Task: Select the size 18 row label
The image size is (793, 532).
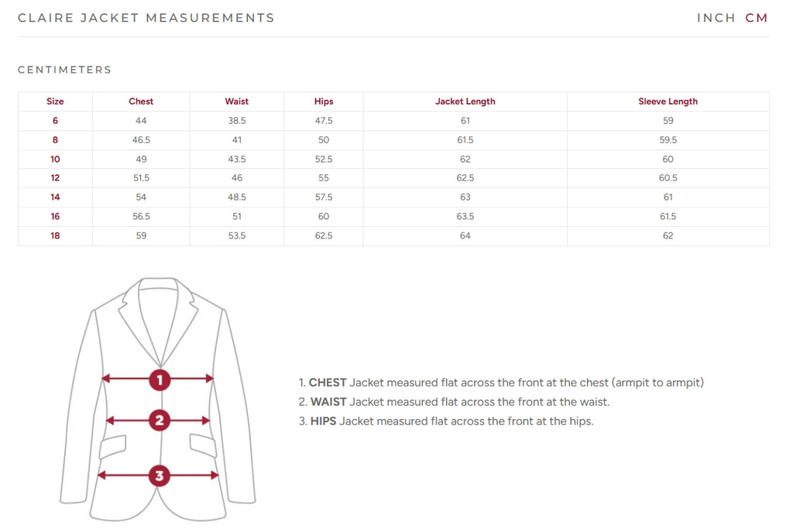Action: tap(55, 235)
